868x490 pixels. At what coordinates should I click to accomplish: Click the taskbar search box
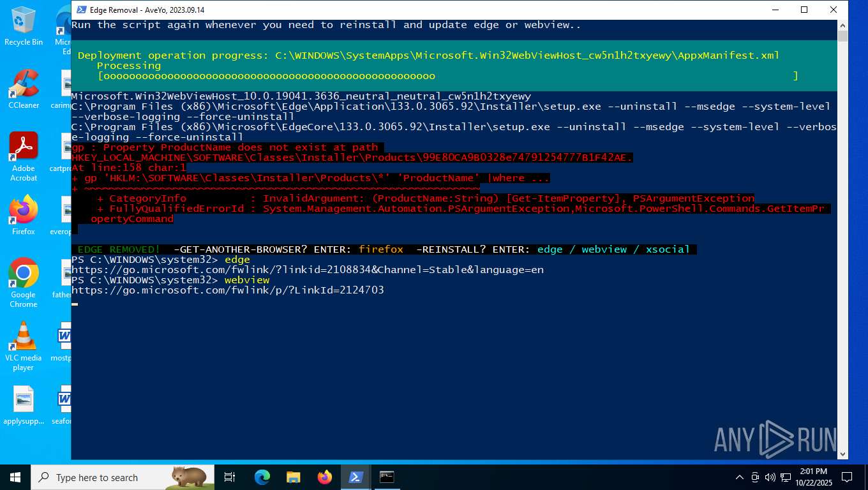pos(123,477)
